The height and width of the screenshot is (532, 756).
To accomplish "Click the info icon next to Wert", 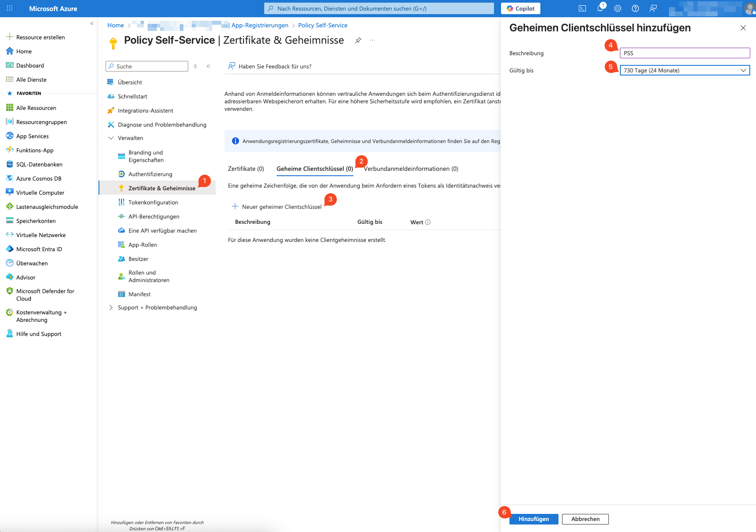I will (428, 222).
